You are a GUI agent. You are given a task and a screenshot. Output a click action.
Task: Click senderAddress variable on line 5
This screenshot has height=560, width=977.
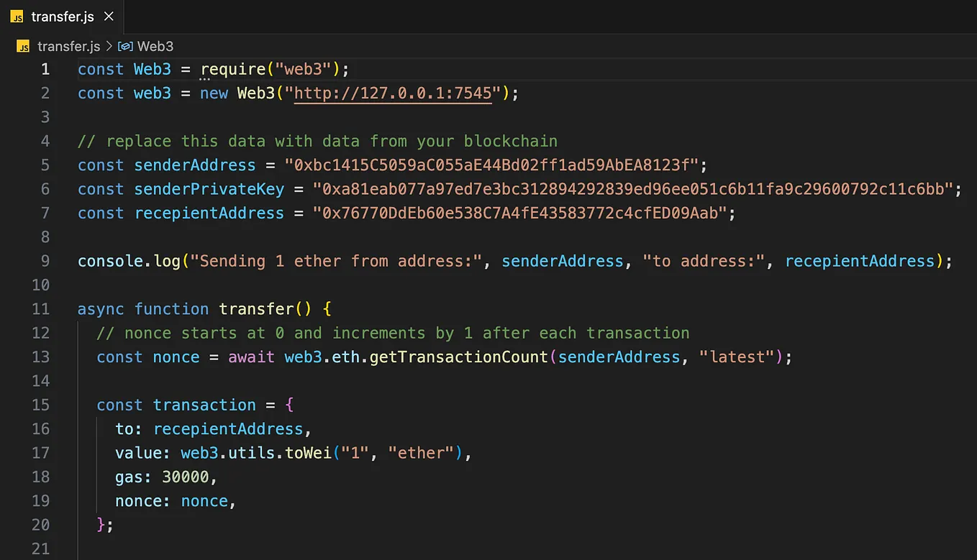point(195,165)
